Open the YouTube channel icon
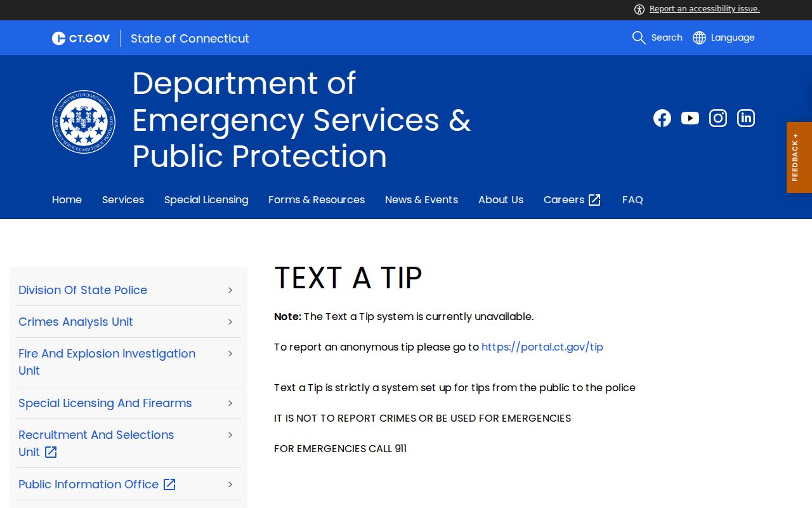 point(690,118)
